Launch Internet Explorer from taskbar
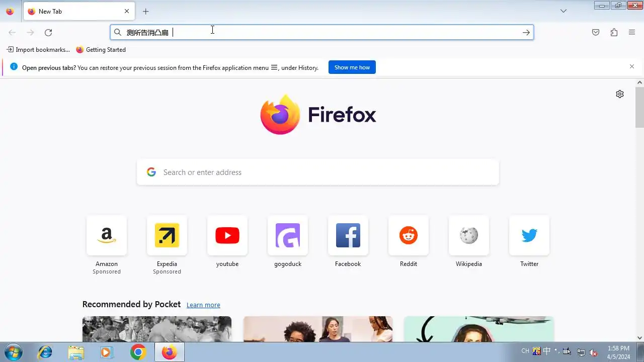The height and width of the screenshot is (362, 644). [x=45, y=352]
